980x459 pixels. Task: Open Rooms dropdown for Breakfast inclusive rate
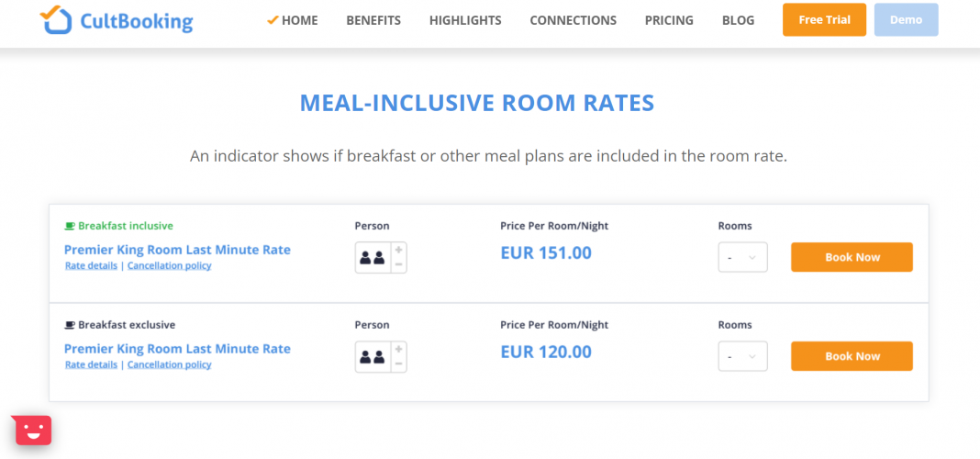tap(741, 258)
